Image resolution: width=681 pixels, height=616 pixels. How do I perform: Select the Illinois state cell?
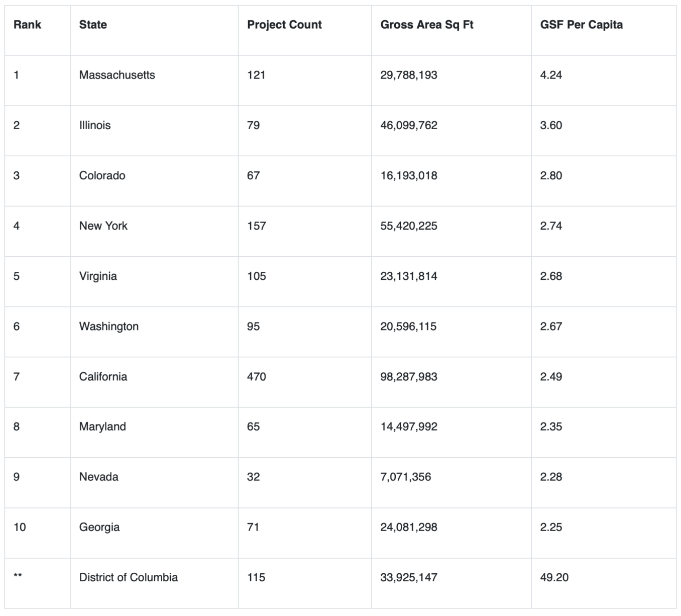(95, 125)
